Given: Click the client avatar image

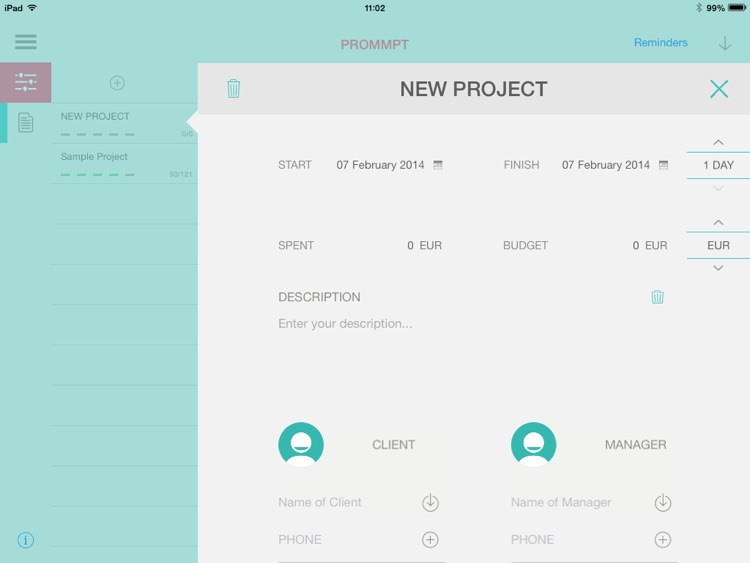Looking at the screenshot, I should pos(301,444).
